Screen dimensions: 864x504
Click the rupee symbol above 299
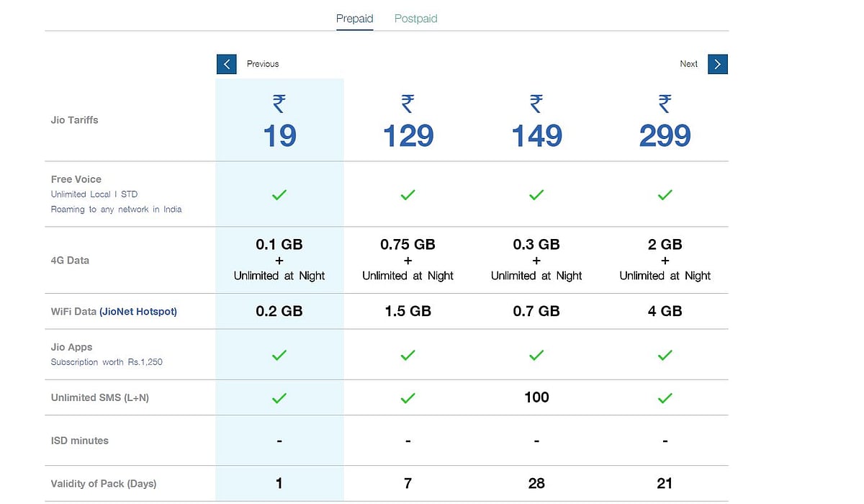pyautogui.click(x=665, y=104)
